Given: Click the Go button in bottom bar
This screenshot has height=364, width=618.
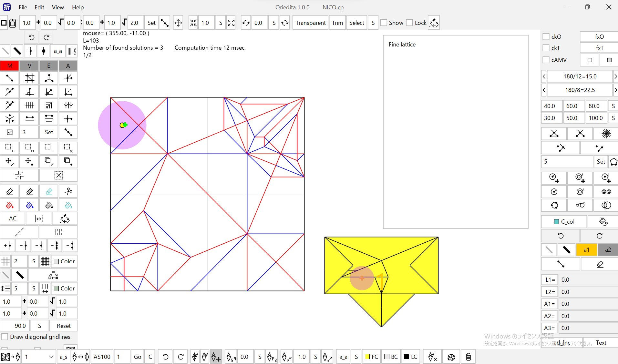Looking at the screenshot, I should pos(138,357).
